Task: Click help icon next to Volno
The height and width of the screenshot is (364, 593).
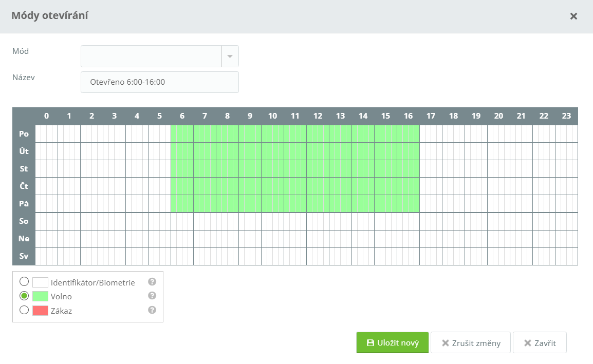Action: coord(152,296)
